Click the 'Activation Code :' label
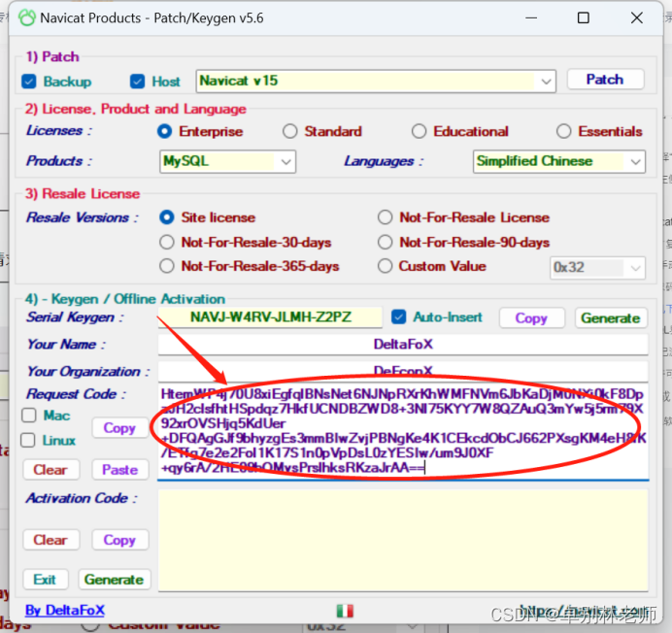Viewport: 672px width, 633px height. 82,498
